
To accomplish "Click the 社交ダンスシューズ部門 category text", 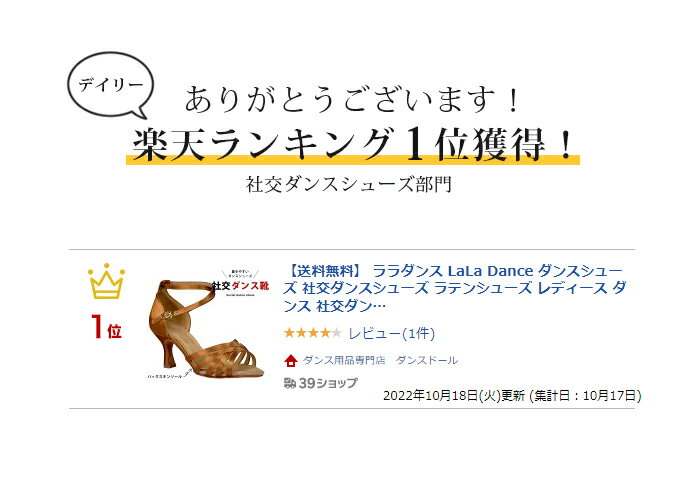I will coord(349,184).
